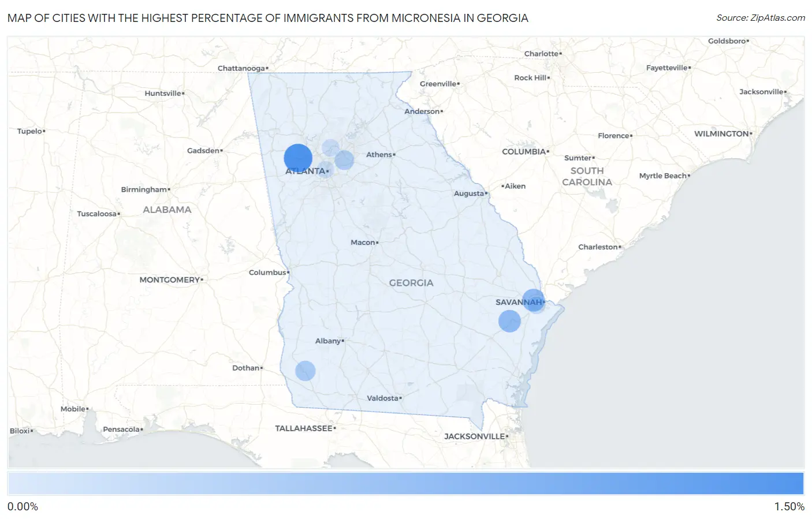Screen dimensions: 812x519
Task: Click the Mobile city label
Action: (x=73, y=409)
